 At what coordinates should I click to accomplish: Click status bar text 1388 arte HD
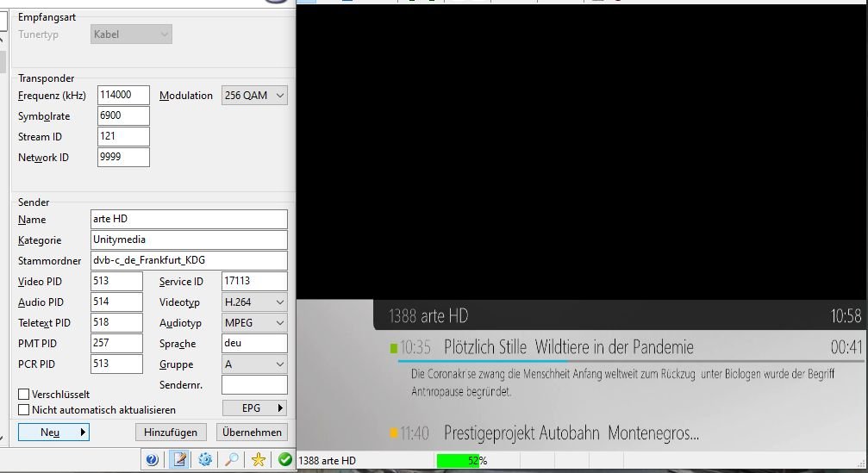pyautogui.click(x=328, y=460)
